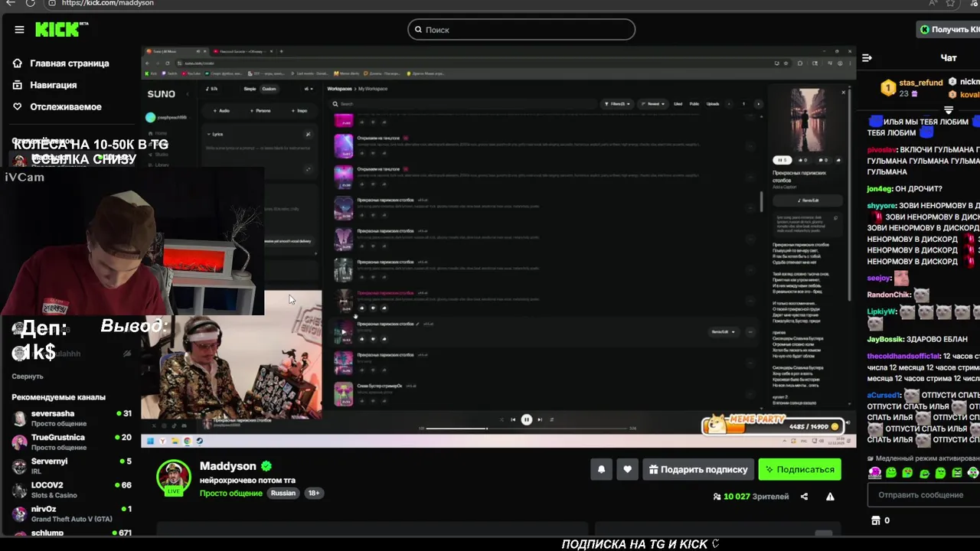The width and height of the screenshot is (980, 551).
Task: Open the 'Просто общение' category link
Action: [x=231, y=493]
